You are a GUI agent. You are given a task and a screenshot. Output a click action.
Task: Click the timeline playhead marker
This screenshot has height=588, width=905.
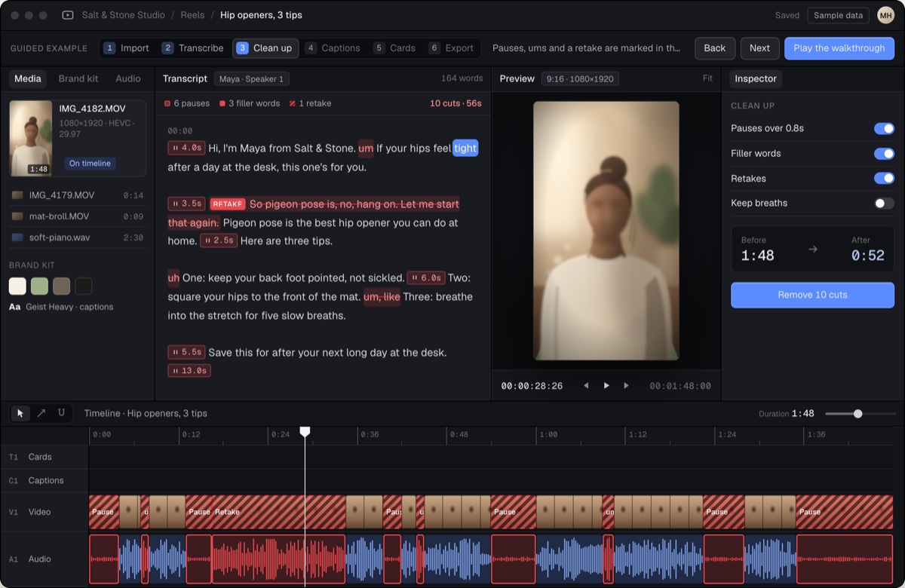(305, 432)
